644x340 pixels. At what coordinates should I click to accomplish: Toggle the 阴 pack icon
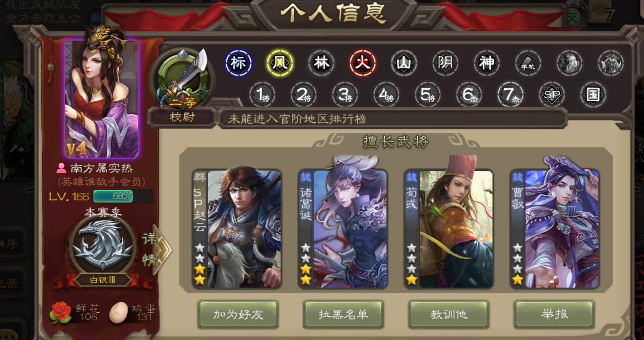pyautogui.click(x=445, y=63)
